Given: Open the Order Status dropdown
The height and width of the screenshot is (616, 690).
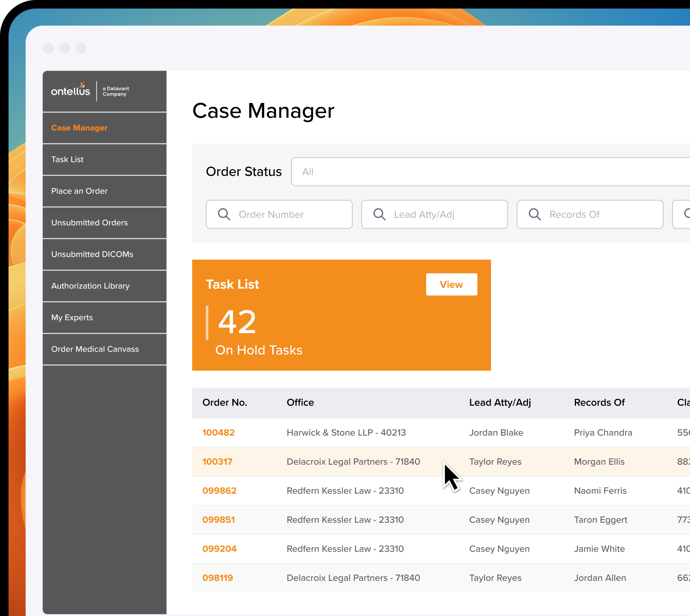Looking at the screenshot, I should tap(491, 172).
